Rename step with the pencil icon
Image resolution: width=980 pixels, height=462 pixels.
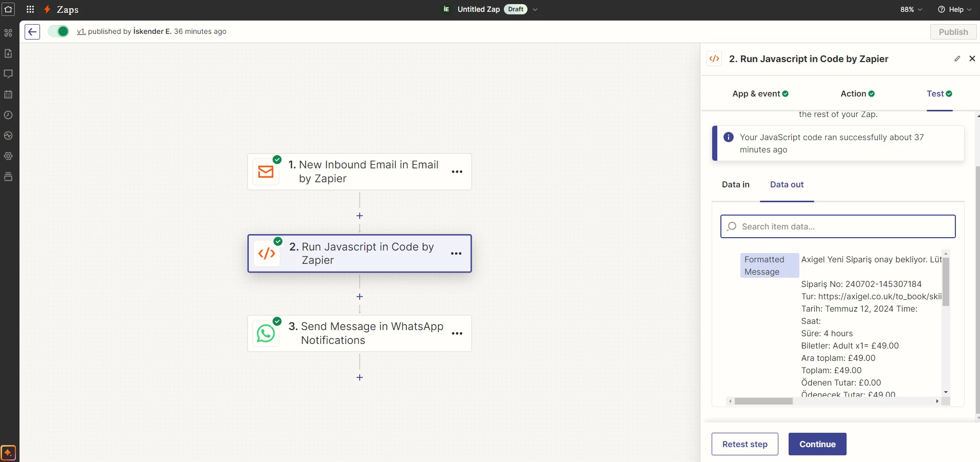tap(957, 59)
